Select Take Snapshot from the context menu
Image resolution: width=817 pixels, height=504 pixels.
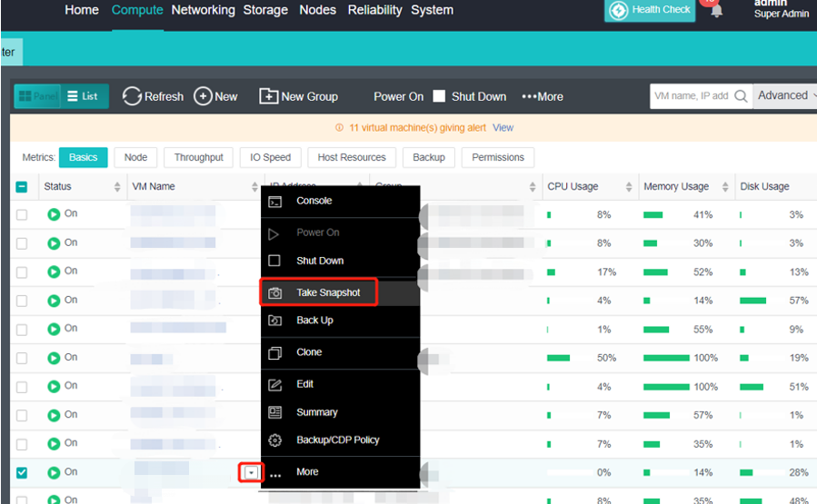click(x=328, y=292)
